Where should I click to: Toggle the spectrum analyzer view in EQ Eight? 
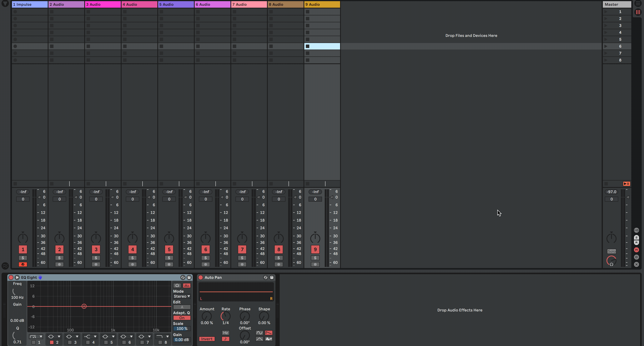click(187, 285)
